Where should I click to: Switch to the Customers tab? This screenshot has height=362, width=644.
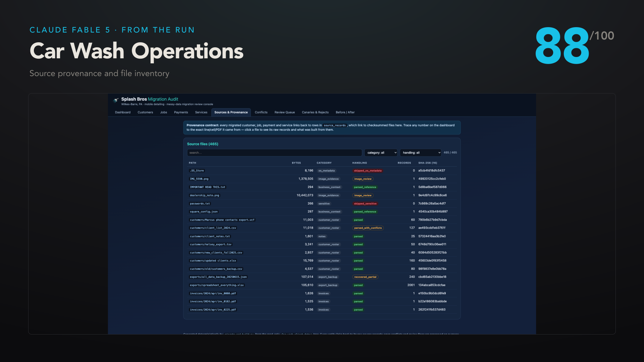[x=145, y=112]
